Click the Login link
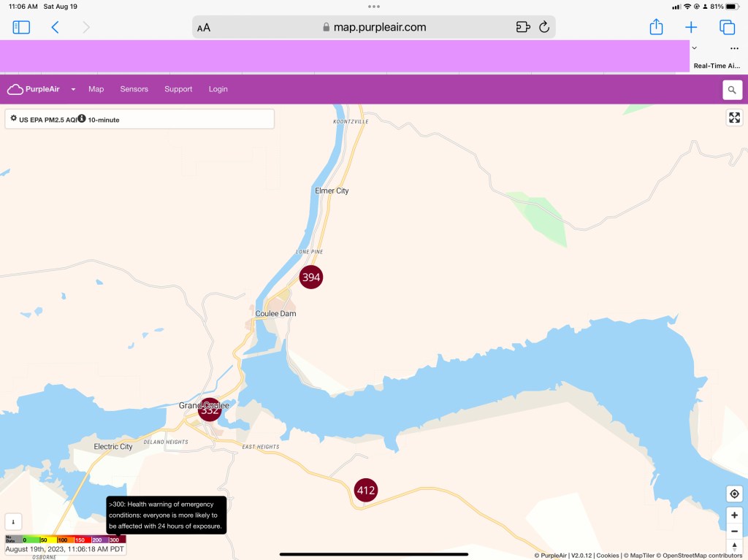 coord(218,89)
